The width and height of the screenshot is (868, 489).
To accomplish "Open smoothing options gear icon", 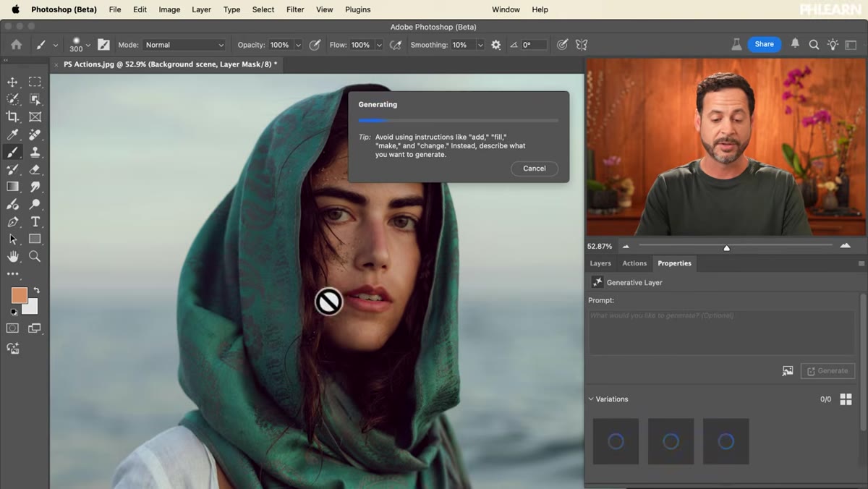I will tap(495, 45).
